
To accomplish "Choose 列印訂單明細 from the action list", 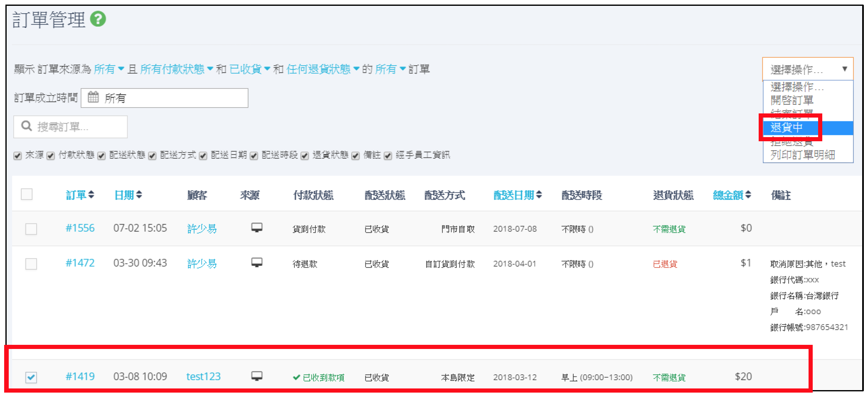I will pos(808,155).
